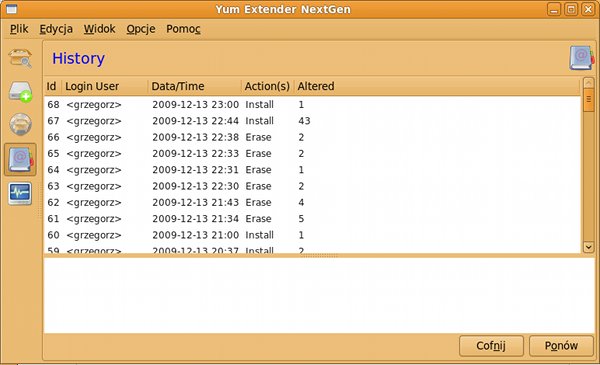Screen dimensions: 600x365
Task: Sort by the Altered column header
Action: 437,86
